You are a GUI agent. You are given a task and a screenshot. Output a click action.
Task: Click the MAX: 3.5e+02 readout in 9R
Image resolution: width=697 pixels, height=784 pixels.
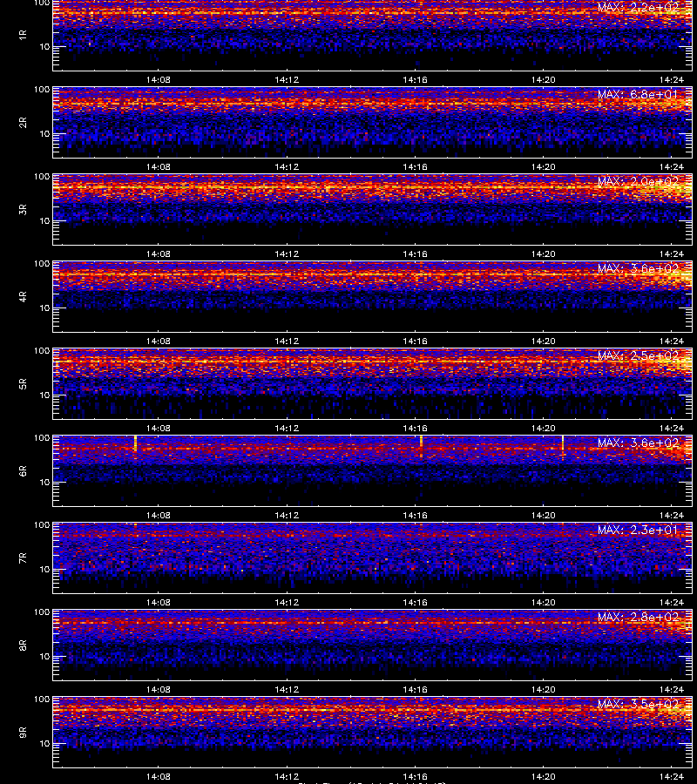(638, 705)
